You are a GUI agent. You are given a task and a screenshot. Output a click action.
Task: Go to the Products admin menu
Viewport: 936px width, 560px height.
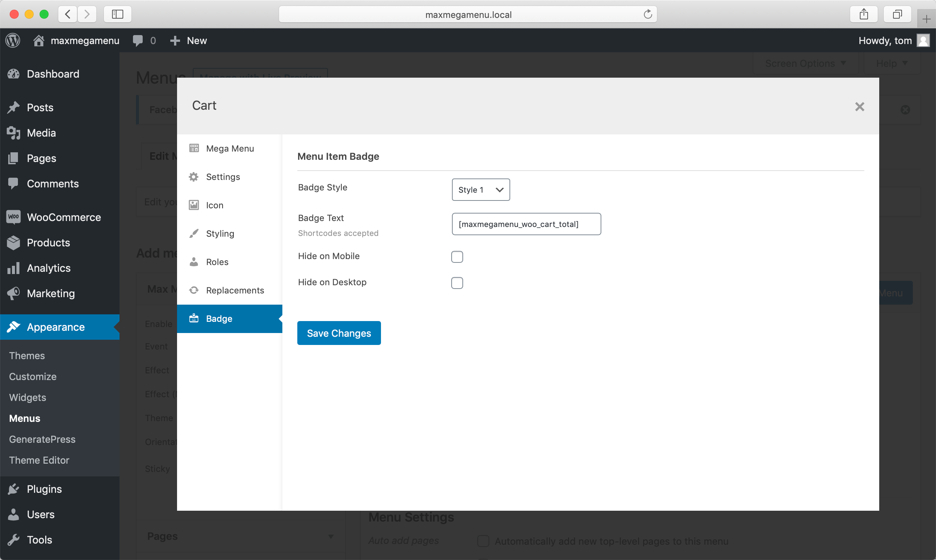pyautogui.click(x=48, y=243)
